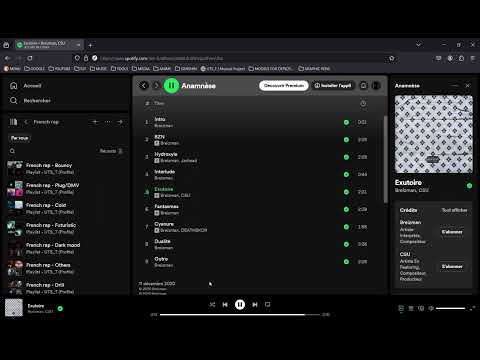Pause album with the green header button

click(171, 86)
